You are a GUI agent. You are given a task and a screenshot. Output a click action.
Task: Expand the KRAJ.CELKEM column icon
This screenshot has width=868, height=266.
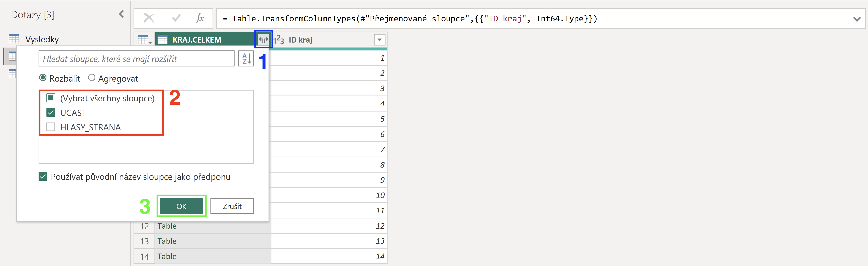(x=263, y=39)
